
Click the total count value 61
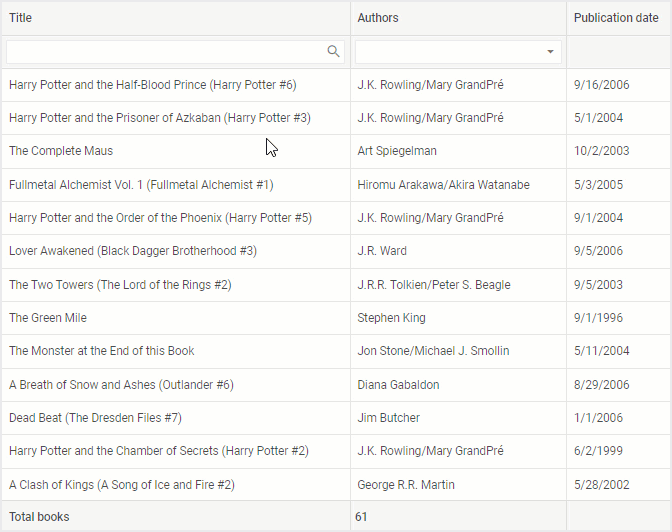pyautogui.click(x=361, y=517)
